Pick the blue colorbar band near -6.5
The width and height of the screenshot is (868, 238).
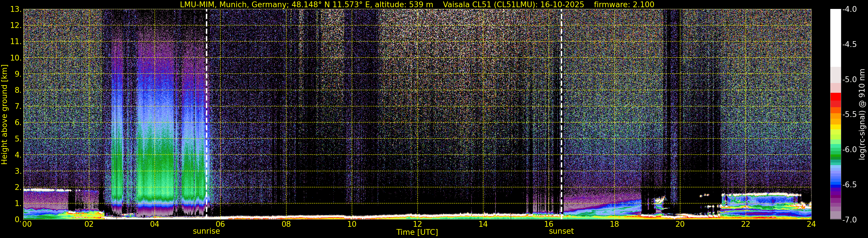click(835, 184)
